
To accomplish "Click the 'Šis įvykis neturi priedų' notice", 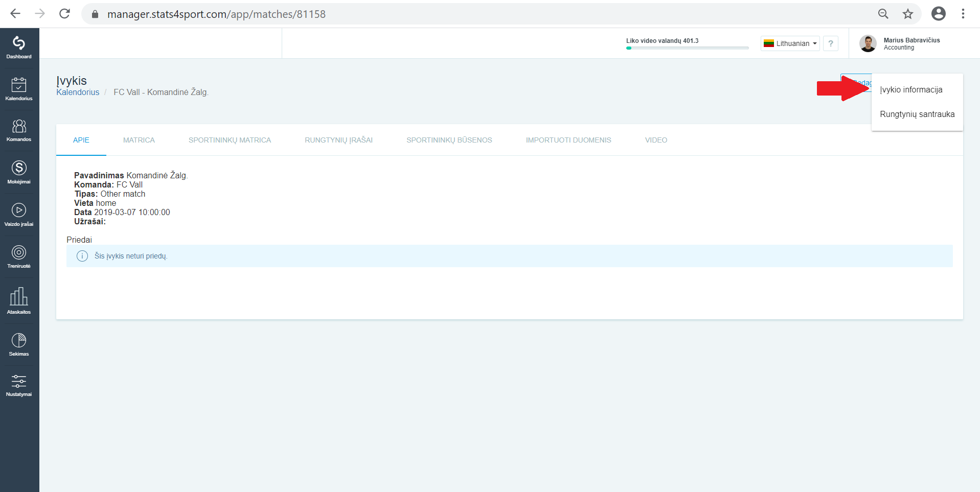I will (x=510, y=256).
